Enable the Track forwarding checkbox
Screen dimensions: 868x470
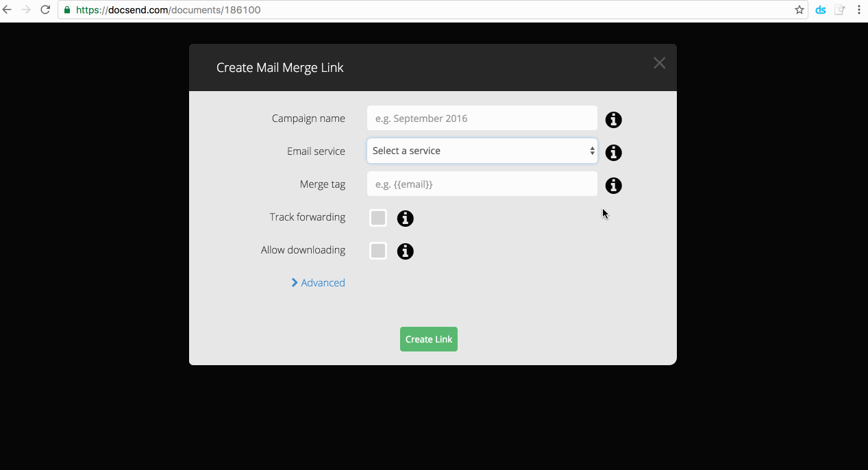(x=378, y=218)
